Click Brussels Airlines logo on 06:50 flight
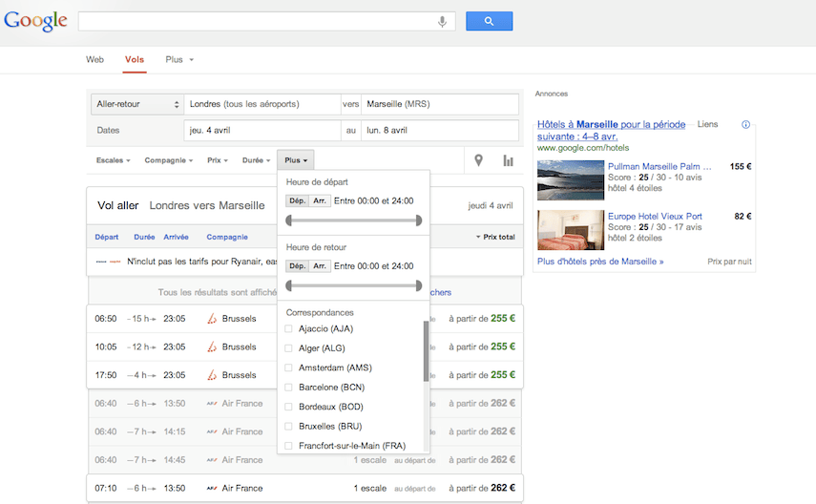This screenshot has height=504, width=816. 212,319
